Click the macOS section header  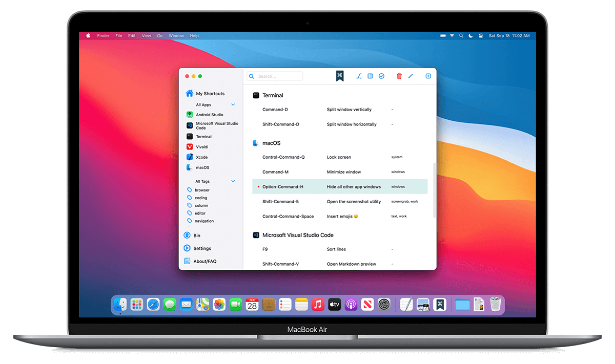266,143
